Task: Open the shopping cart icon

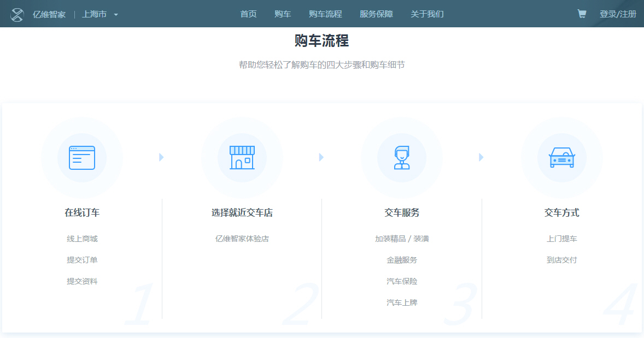Action: (x=582, y=14)
